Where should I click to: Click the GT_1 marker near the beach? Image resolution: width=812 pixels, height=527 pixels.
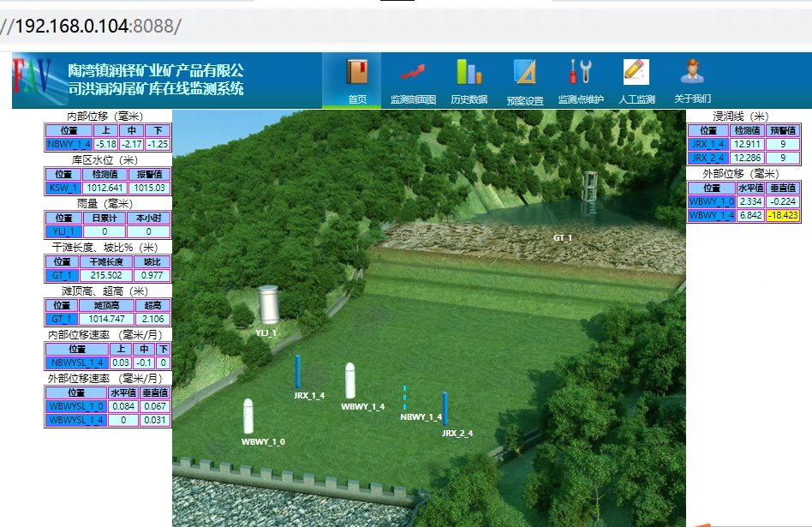[563, 237]
